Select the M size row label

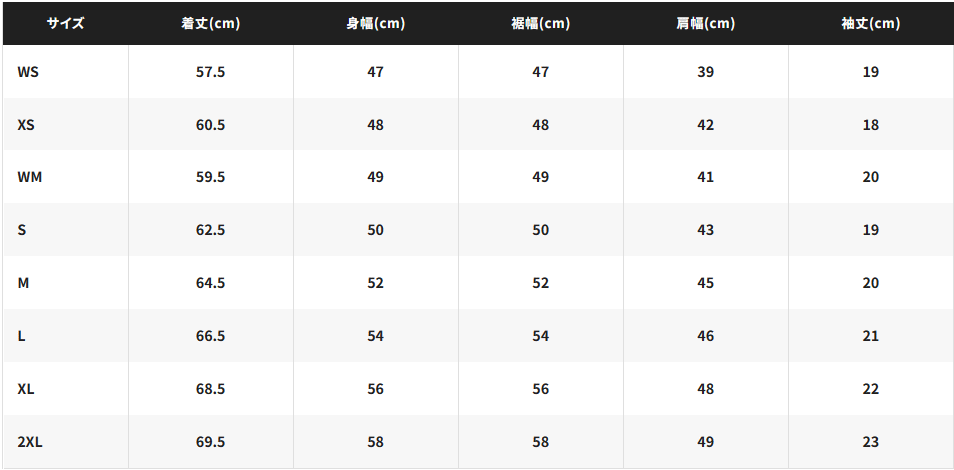[23, 283]
